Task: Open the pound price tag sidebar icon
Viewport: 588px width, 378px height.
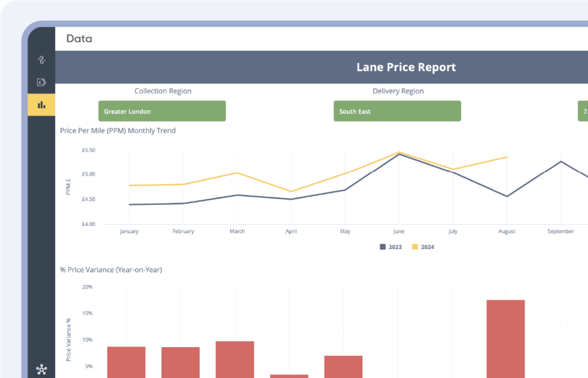Action: 41,83
